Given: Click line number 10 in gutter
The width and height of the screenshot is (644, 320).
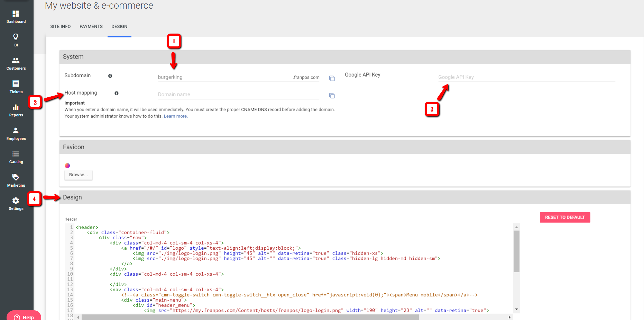Looking at the screenshot, I should [70, 274].
